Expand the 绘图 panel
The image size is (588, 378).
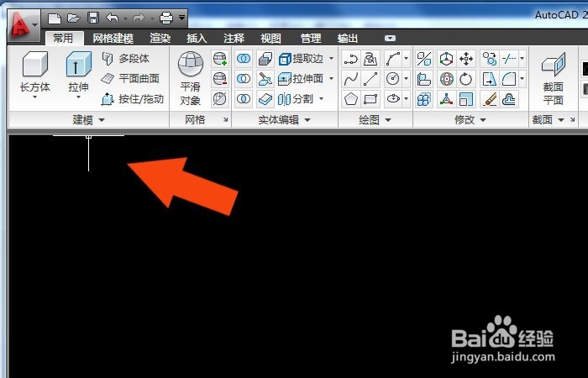click(x=375, y=120)
